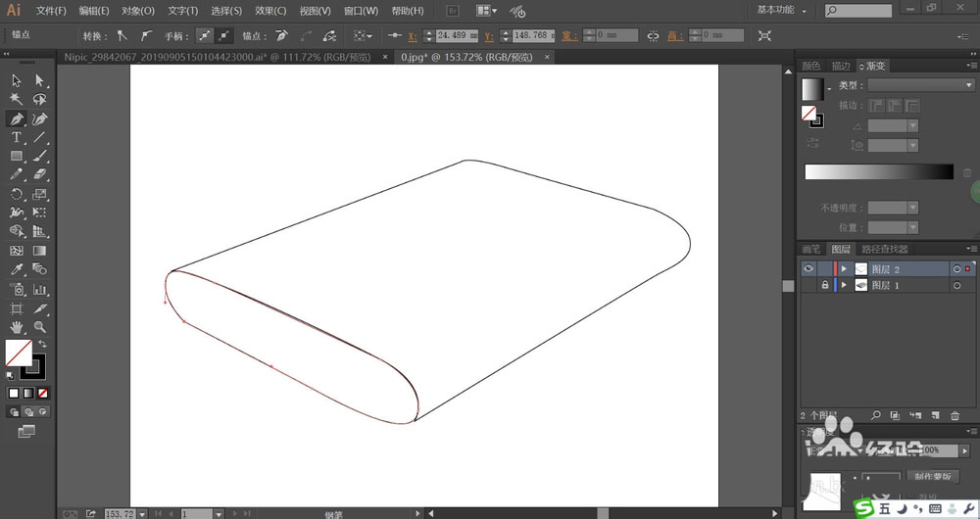980x519 pixels.
Task: Open zoom level dropdown in status bar
Action: click(x=142, y=514)
